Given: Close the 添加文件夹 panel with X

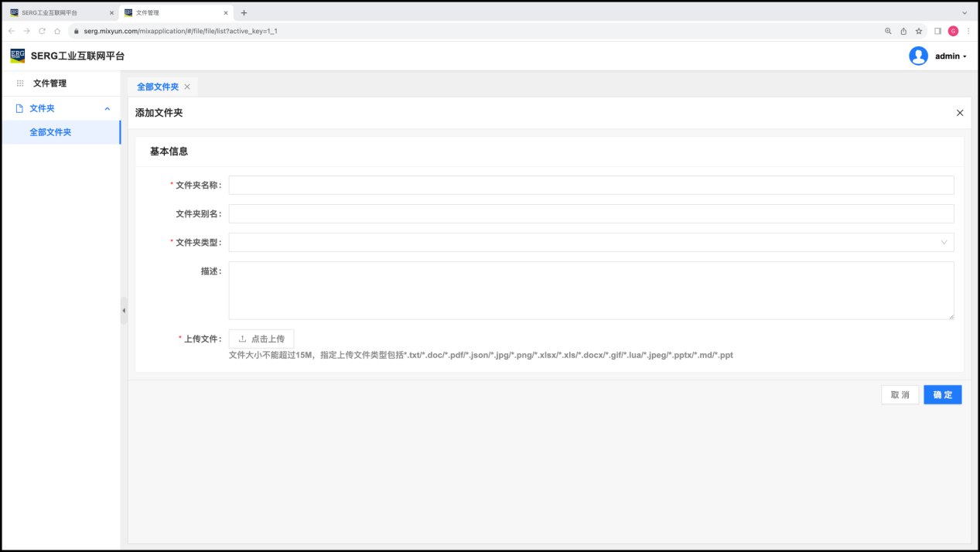Looking at the screenshot, I should pos(960,113).
